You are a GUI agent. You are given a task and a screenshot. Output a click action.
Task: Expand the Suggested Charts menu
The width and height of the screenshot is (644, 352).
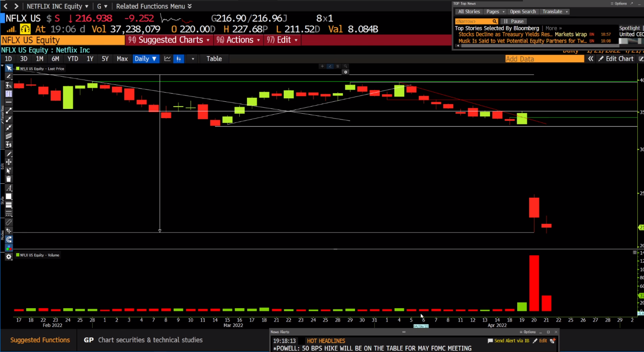pos(169,40)
